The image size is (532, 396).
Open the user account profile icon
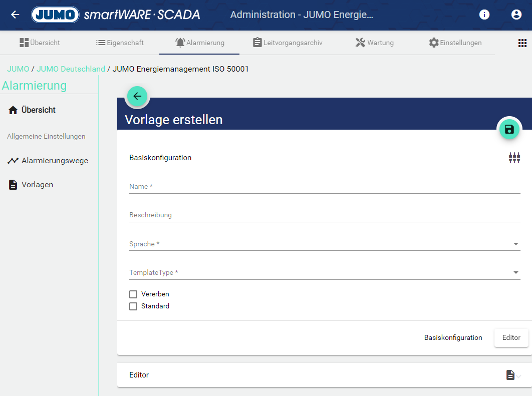click(x=516, y=15)
